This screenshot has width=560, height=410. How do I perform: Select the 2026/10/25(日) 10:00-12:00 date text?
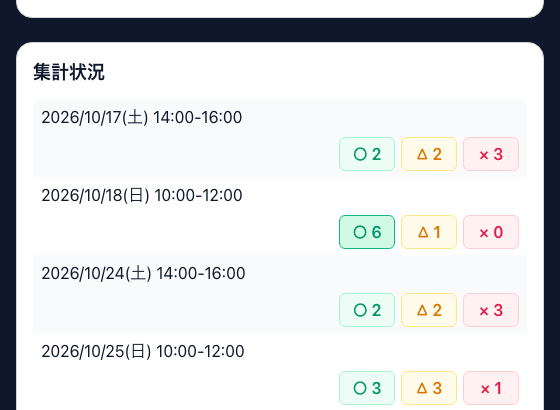(143, 351)
